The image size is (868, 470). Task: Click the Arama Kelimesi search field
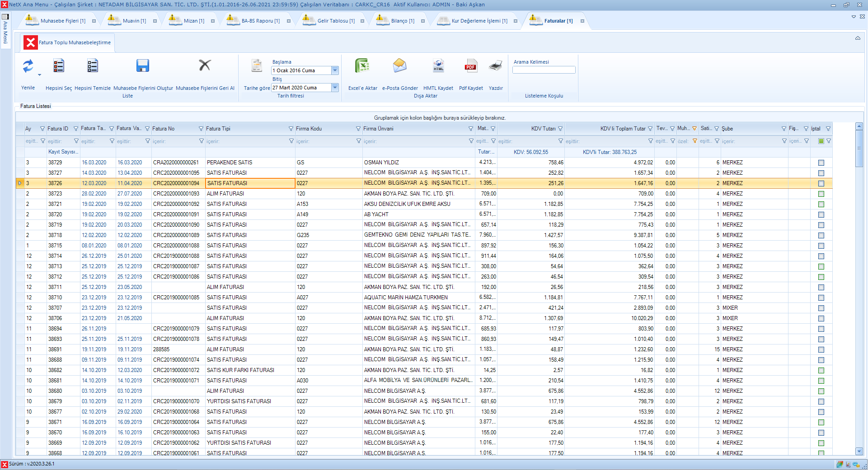[x=544, y=70]
